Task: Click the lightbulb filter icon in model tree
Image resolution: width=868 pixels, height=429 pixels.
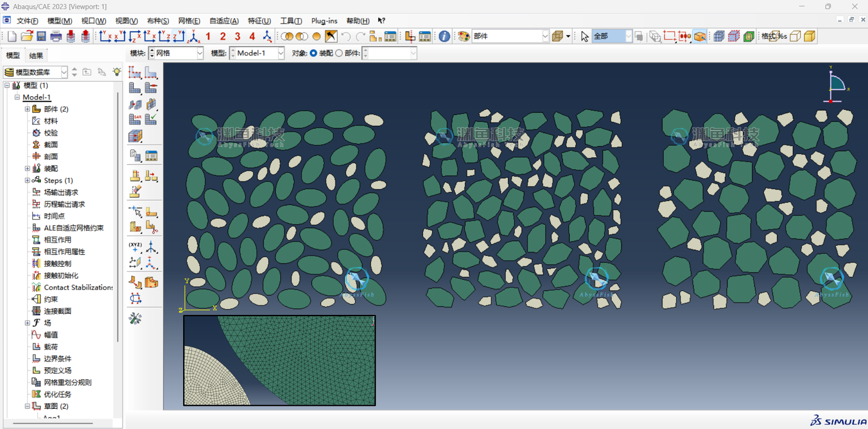Action: [116, 72]
